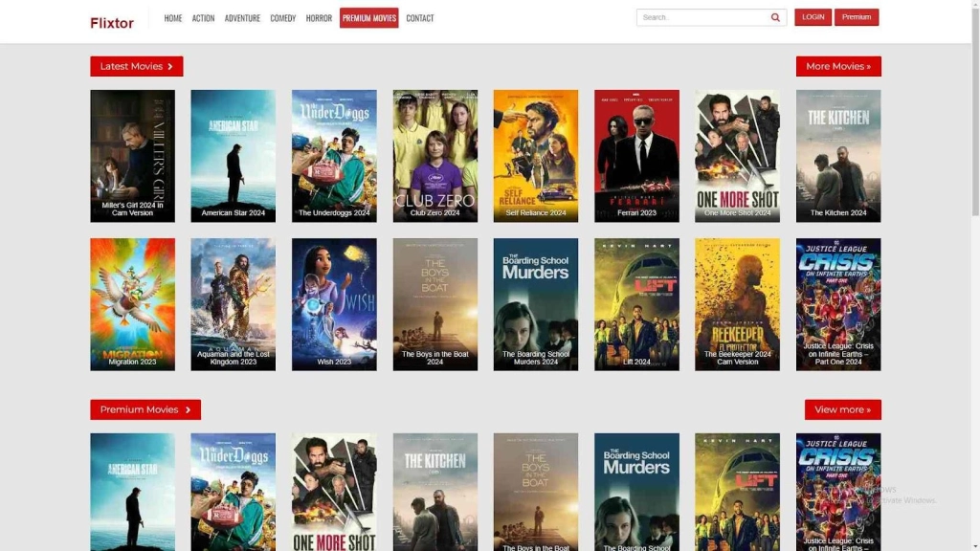980x551 pixels.
Task: Open American Star in Premium Movies row
Action: (x=132, y=493)
